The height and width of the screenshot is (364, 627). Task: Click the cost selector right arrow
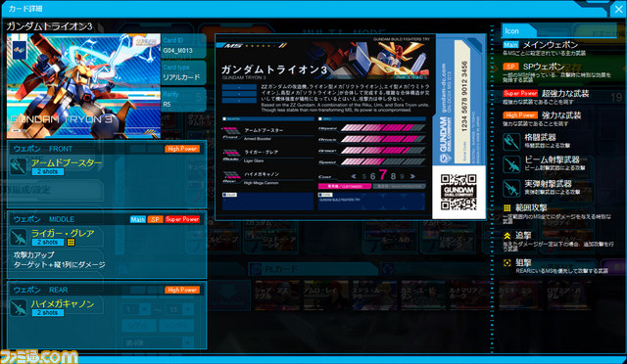[x=412, y=176]
